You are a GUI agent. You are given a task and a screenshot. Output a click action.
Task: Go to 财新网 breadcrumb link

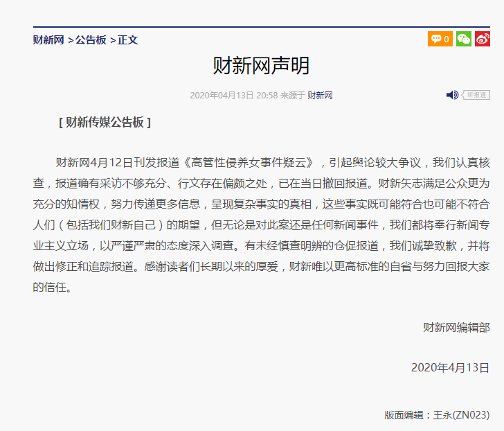coord(48,40)
